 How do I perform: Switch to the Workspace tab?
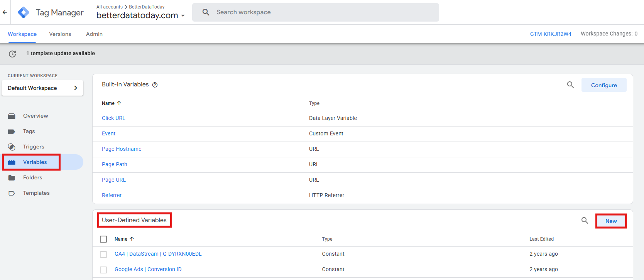22,34
